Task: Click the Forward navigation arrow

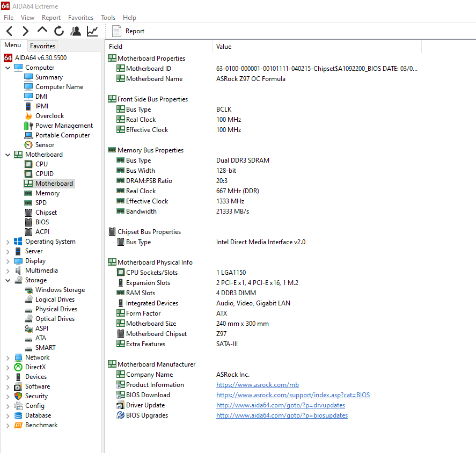Action: [x=26, y=31]
